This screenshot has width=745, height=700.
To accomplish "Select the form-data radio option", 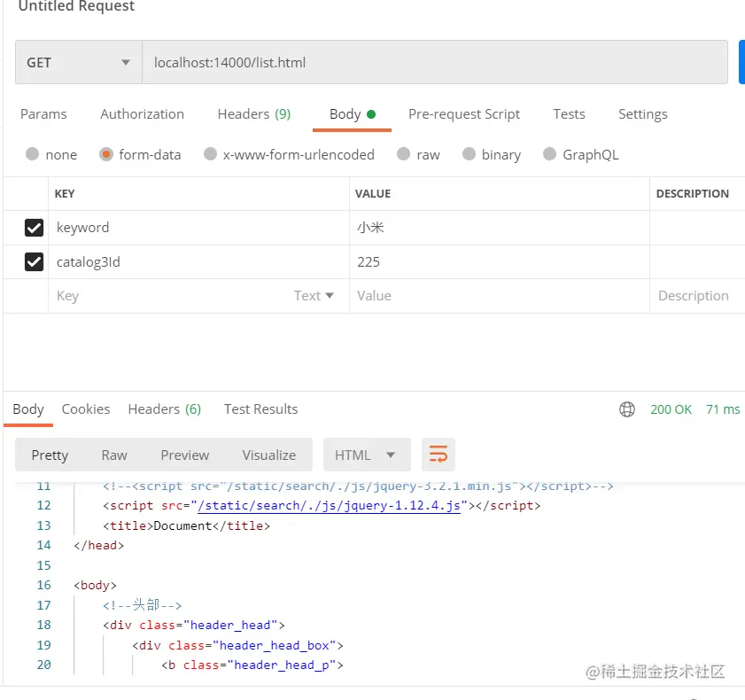I will (106, 154).
